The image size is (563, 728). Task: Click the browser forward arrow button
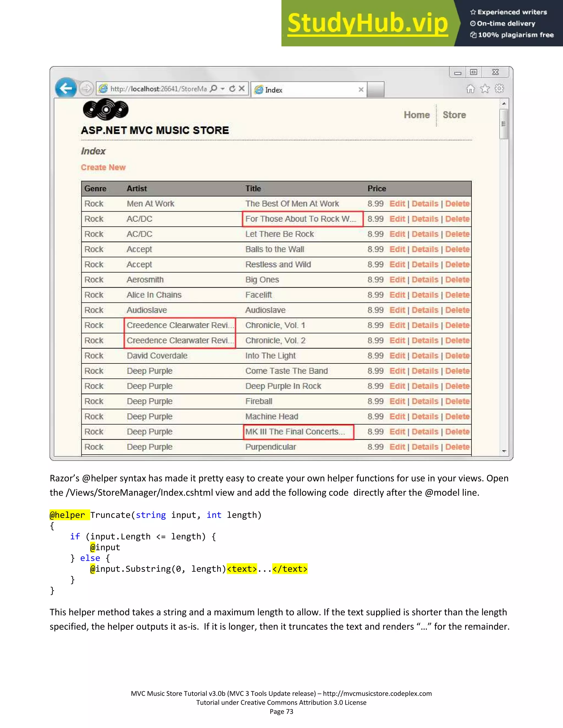86,89
